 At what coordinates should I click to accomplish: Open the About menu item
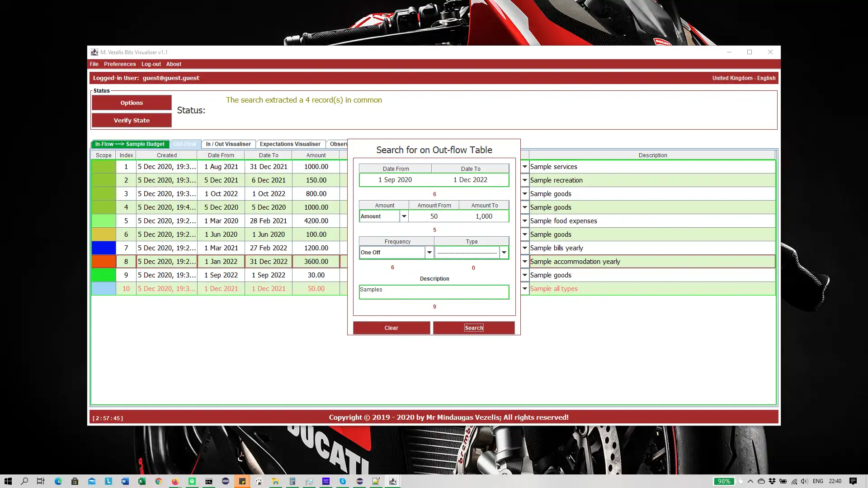[x=174, y=64]
